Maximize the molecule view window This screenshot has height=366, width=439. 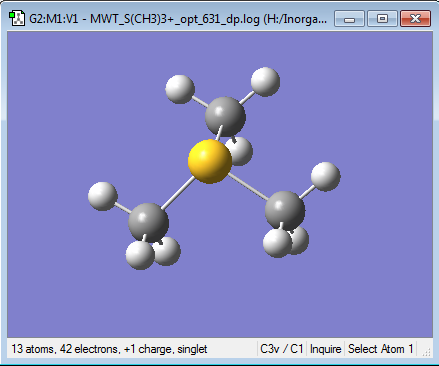382,19
